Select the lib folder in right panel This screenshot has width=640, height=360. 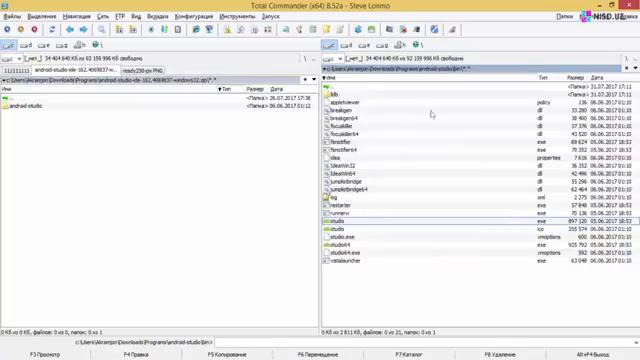pos(480,94)
